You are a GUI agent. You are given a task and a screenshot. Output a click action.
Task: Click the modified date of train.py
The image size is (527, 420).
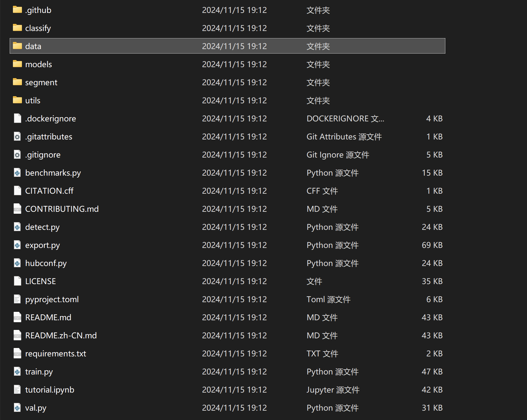coord(234,372)
